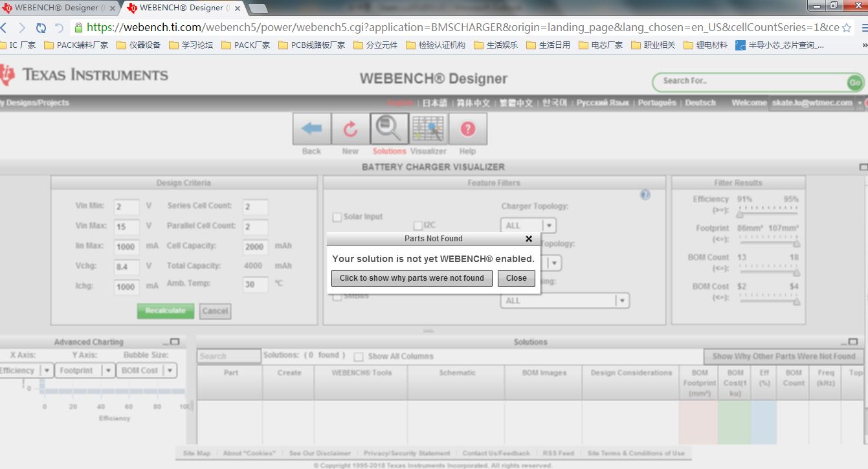Toggle the Solar Input checkbox

point(337,217)
